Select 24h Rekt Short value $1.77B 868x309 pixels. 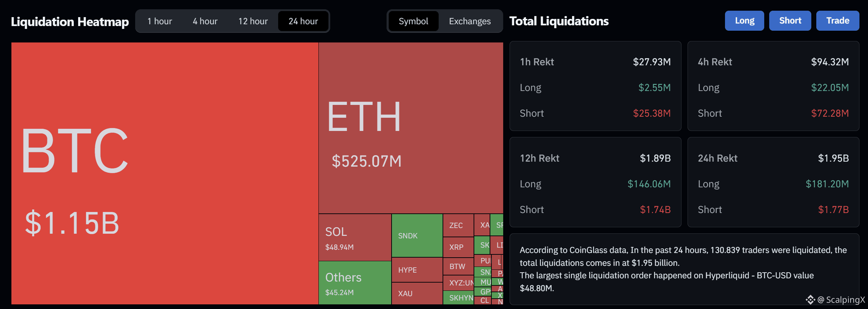pos(833,210)
